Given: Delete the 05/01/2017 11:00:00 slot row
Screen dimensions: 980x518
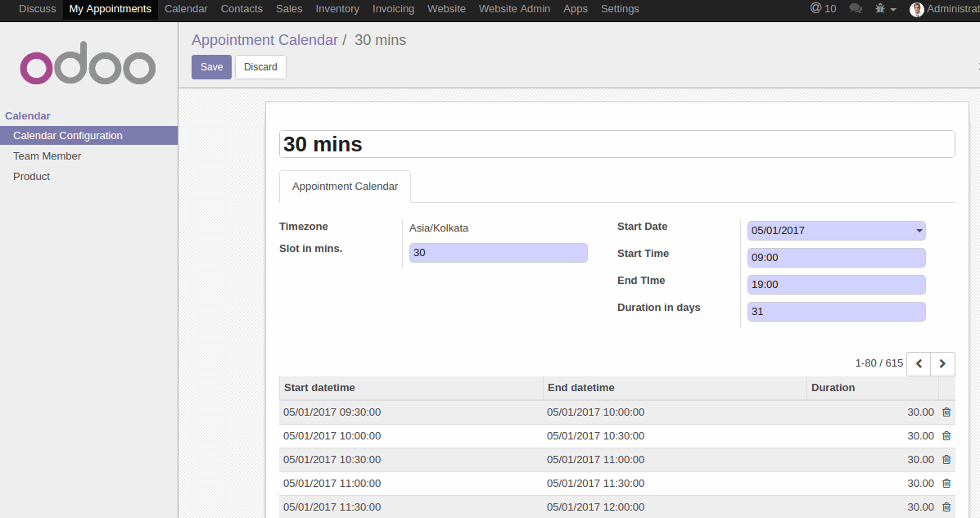Looking at the screenshot, I should [x=946, y=484].
